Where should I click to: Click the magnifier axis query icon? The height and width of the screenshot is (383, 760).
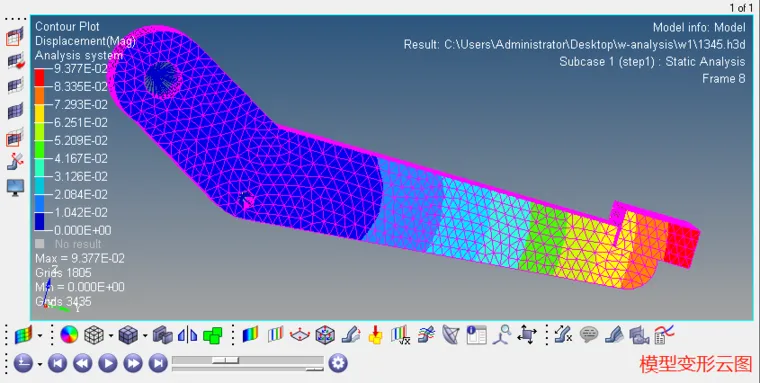(502, 335)
